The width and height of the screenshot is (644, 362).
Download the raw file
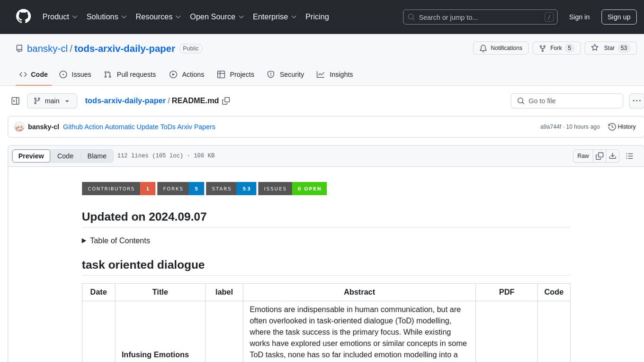[x=612, y=156]
